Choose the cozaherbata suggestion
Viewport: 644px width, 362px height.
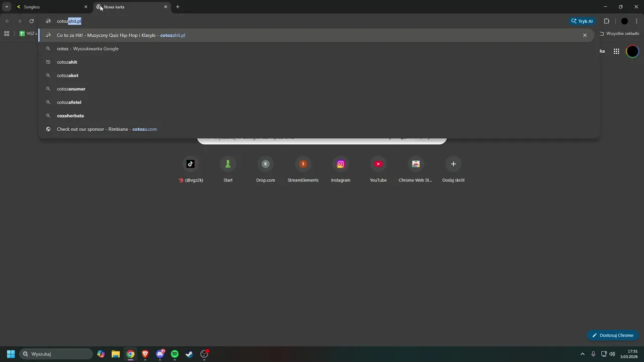[x=318, y=116]
